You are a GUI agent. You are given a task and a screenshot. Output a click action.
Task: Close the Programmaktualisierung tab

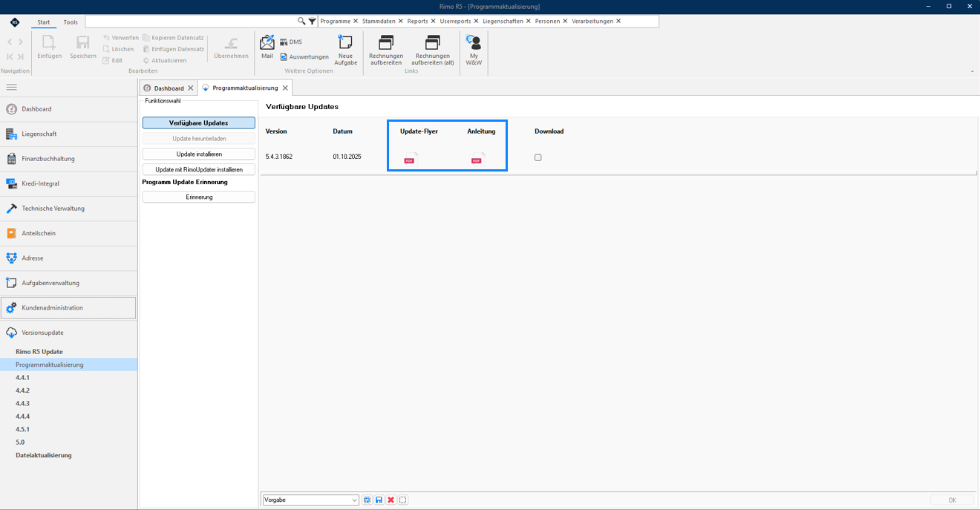[285, 88]
